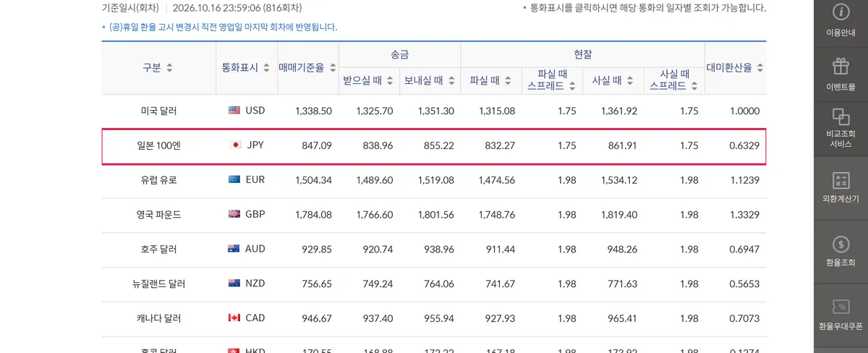Open USD currency daily lookup
The image size is (868, 353).
[255, 111]
